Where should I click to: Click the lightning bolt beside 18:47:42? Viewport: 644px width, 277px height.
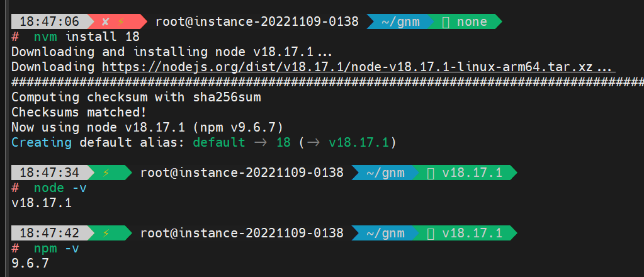[106, 233]
